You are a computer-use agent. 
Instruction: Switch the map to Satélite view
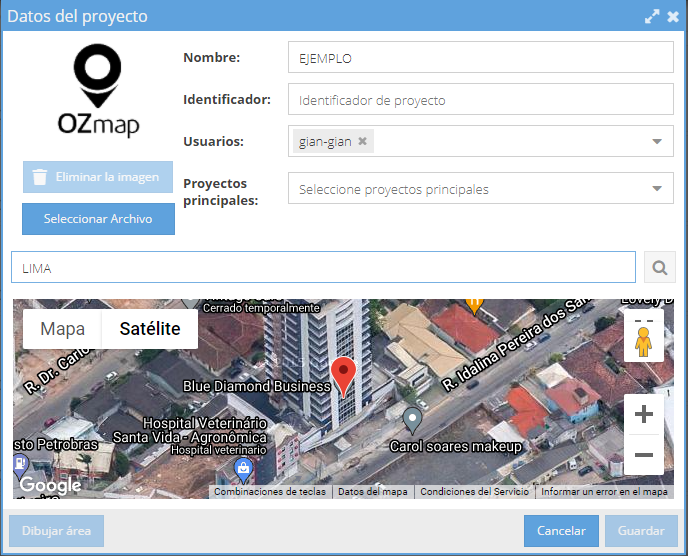pyautogui.click(x=150, y=329)
